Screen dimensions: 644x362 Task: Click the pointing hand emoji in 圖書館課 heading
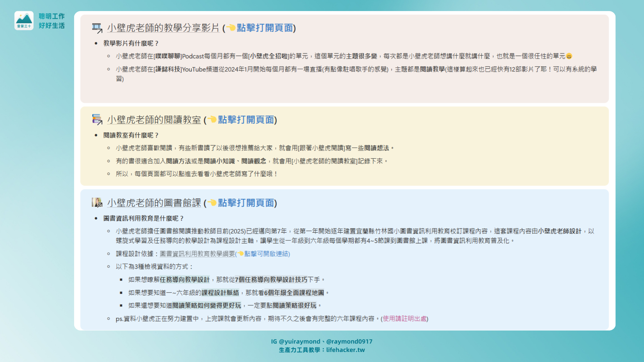(x=212, y=202)
